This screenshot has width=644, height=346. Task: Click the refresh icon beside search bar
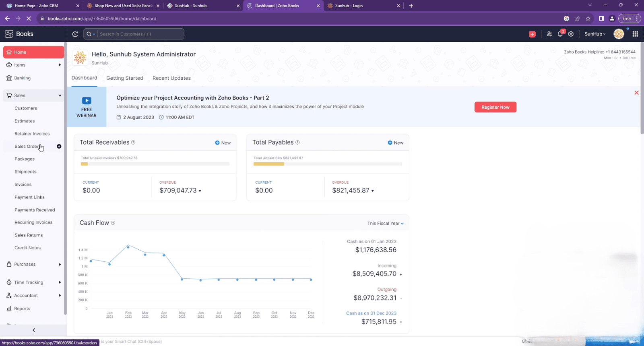75,34
